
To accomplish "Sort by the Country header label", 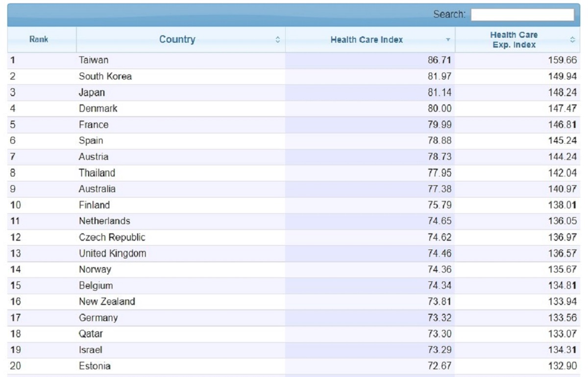I will click(x=177, y=40).
